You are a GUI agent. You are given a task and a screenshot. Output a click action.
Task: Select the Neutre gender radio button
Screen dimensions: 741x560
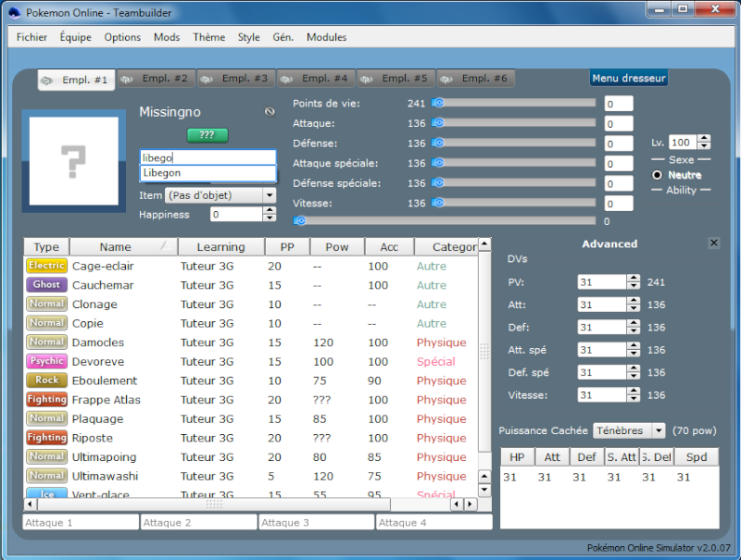click(x=657, y=175)
